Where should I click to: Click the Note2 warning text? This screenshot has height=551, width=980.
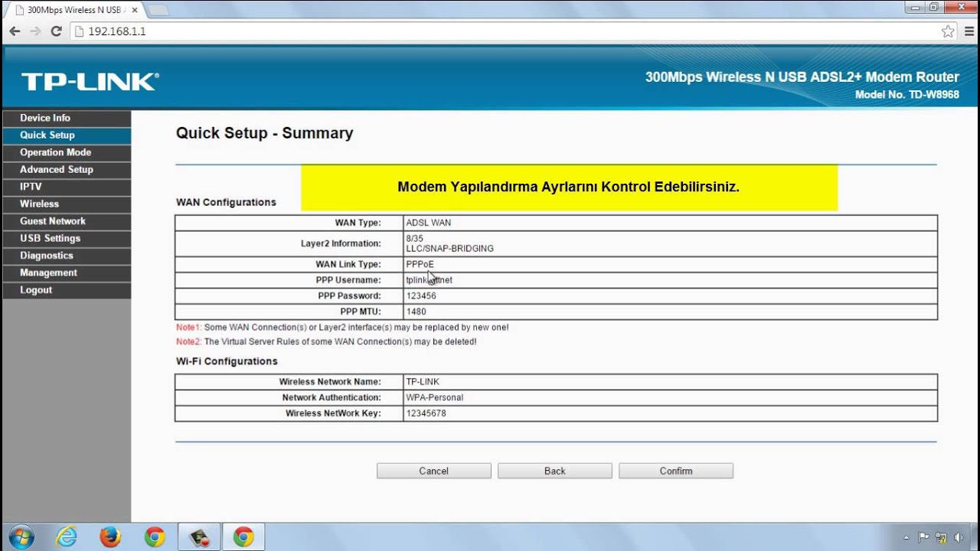pos(326,342)
